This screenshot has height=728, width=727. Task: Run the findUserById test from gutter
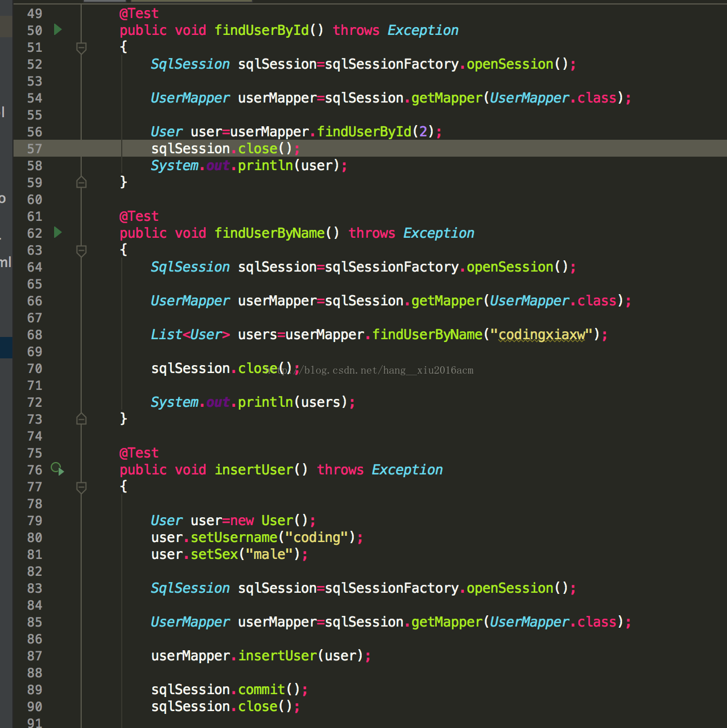(x=57, y=29)
